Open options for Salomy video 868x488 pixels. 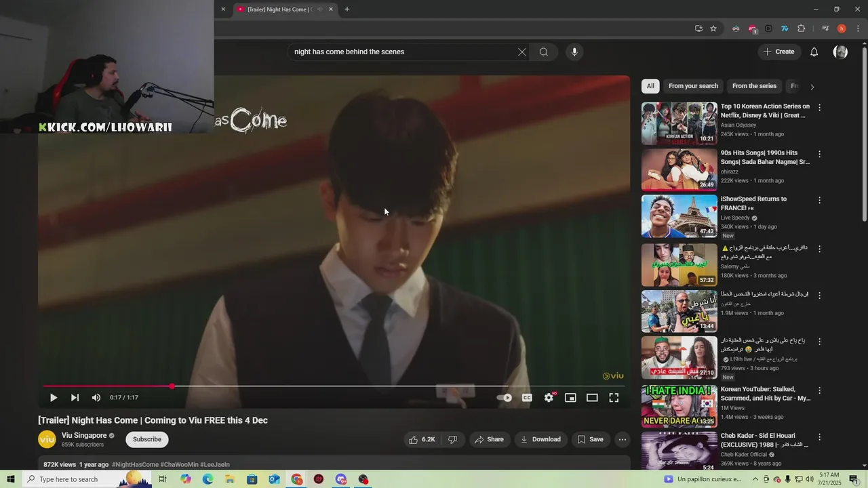coord(819,249)
